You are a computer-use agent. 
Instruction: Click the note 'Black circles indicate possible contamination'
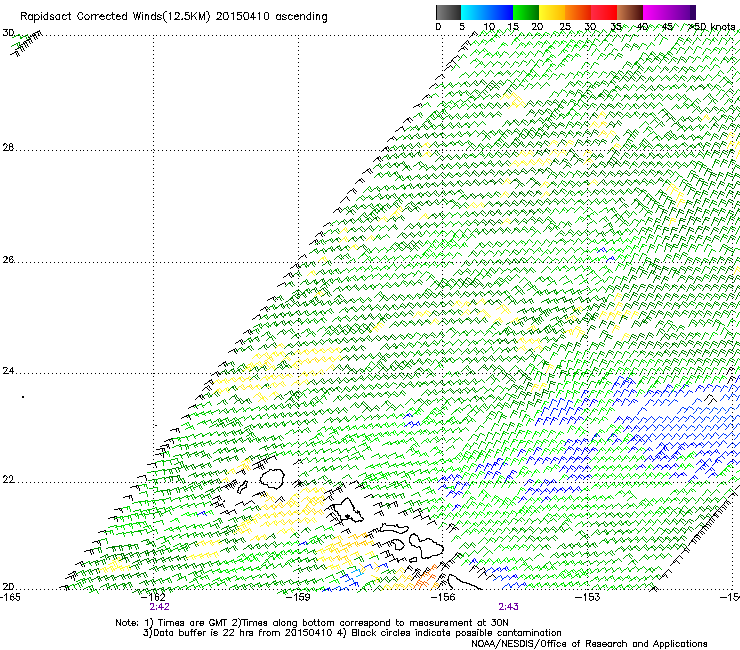click(x=456, y=633)
